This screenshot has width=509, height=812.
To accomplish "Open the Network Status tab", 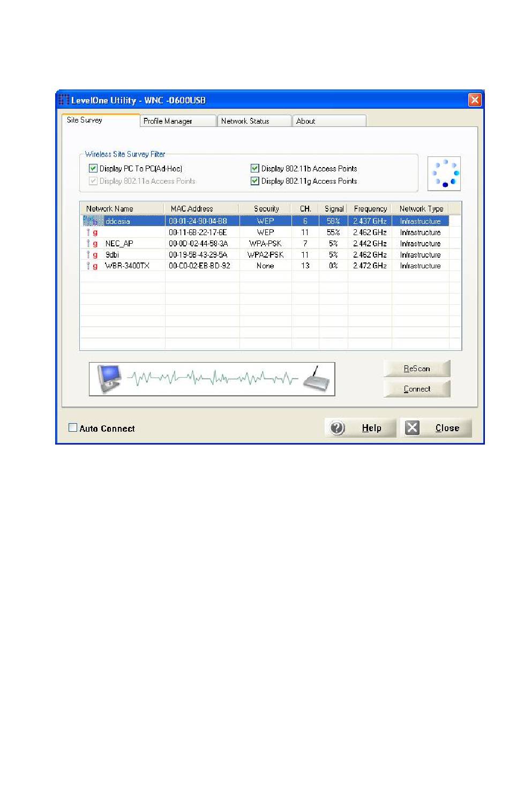I will (x=253, y=121).
